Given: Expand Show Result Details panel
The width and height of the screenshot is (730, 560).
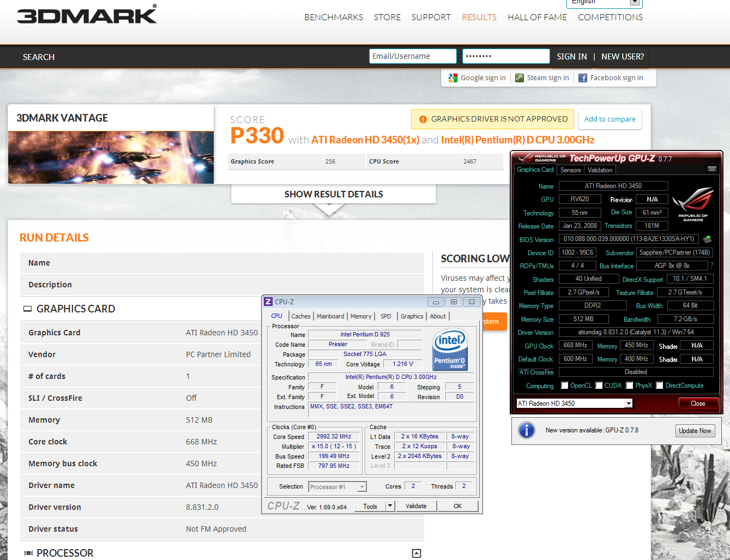Looking at the screenshot, I should click(x=334, y=194).
